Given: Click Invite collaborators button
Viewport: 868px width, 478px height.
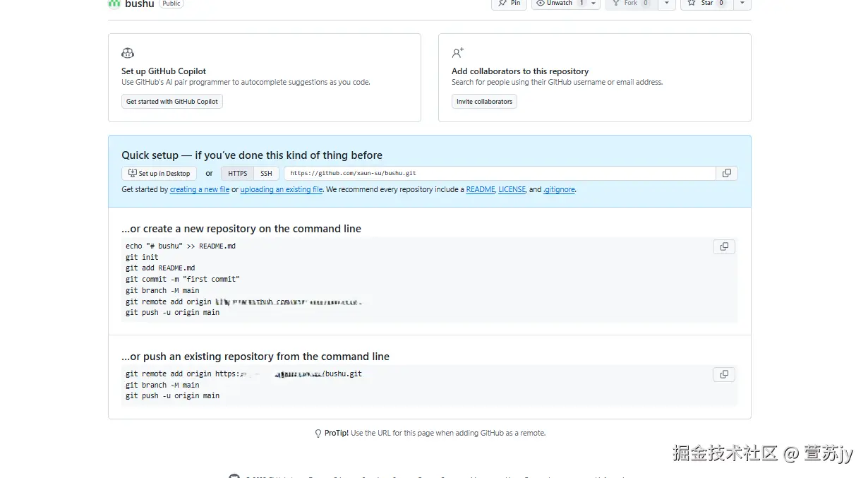Looking at the screenshot, I should (x=484, y=102).
